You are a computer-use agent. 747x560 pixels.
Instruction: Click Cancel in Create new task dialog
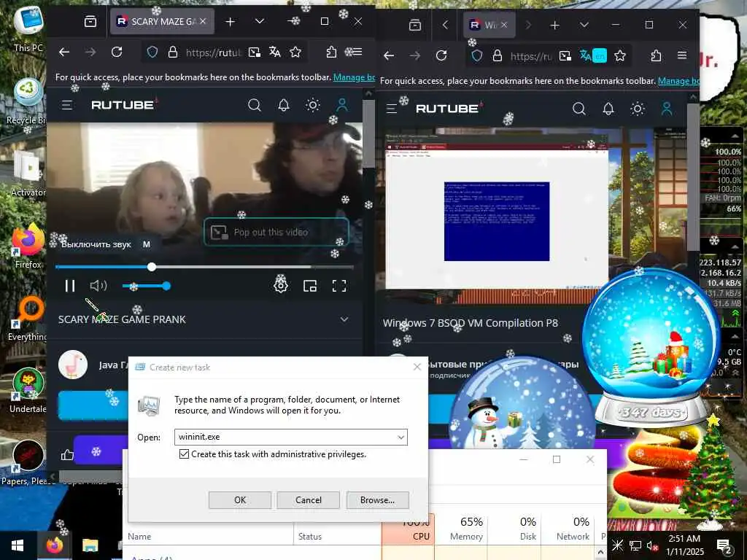pyautogui.click(x=309, y=500)
